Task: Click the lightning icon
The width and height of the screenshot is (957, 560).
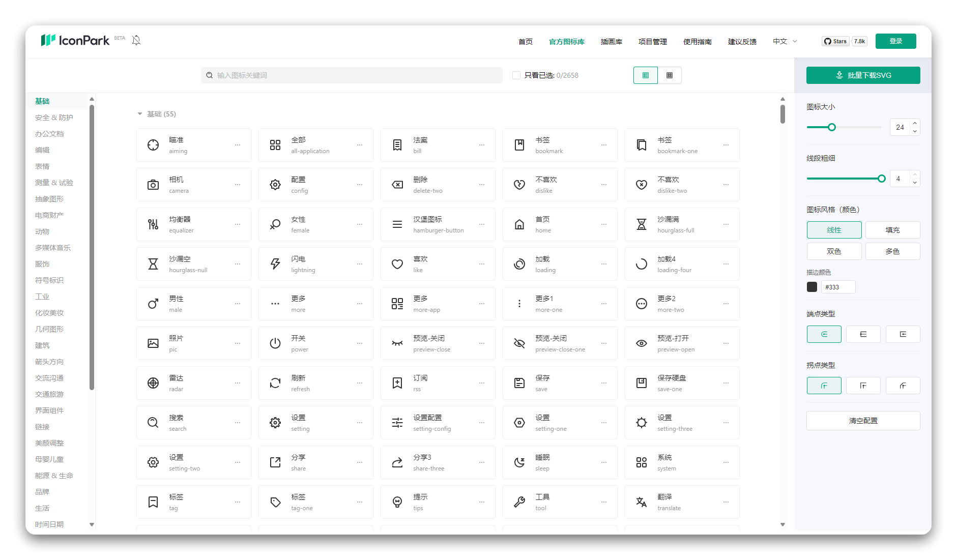Action: tap(315, 263)
